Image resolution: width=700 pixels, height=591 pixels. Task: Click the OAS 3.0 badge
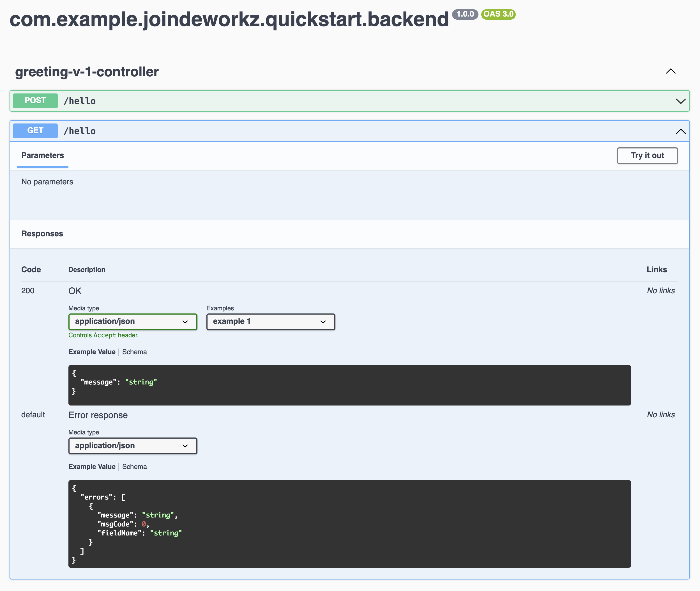[498, 14]
